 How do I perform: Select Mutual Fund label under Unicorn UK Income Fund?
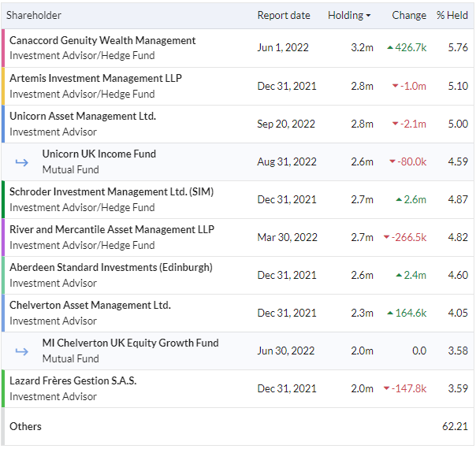(70, 169)
